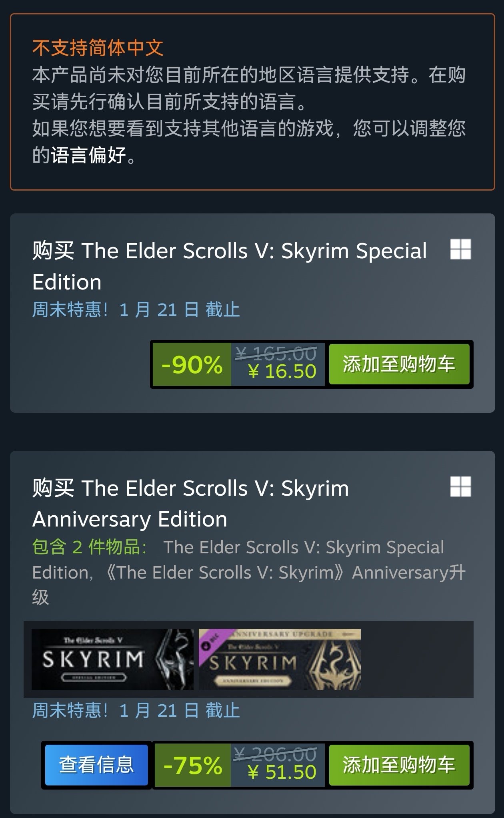Click the Skyrim Special Edition purchase title
Image resolution: width=504 pixels, height=818 pixels.
(x=230, y=266)
